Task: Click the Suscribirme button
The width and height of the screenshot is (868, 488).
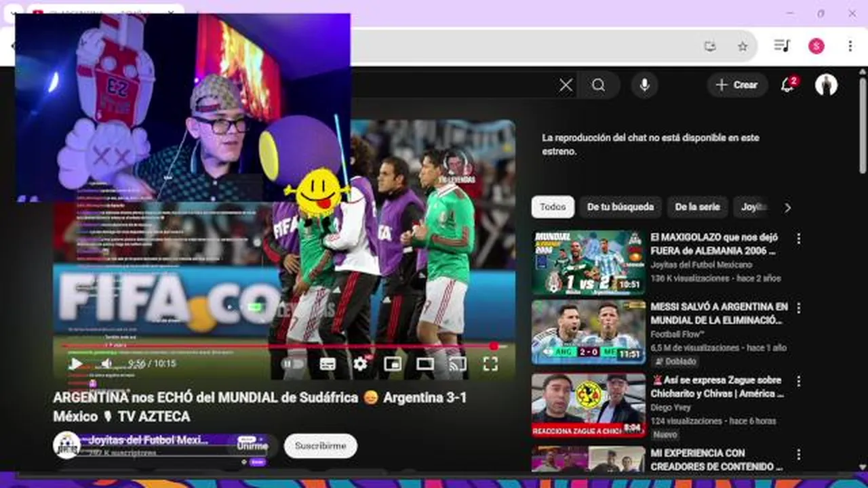Action: point(320,446)
